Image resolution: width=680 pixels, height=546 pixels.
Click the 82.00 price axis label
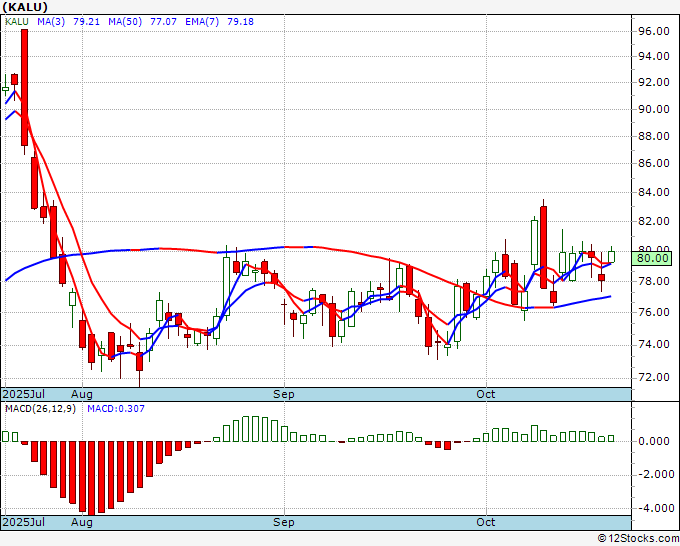654,221
